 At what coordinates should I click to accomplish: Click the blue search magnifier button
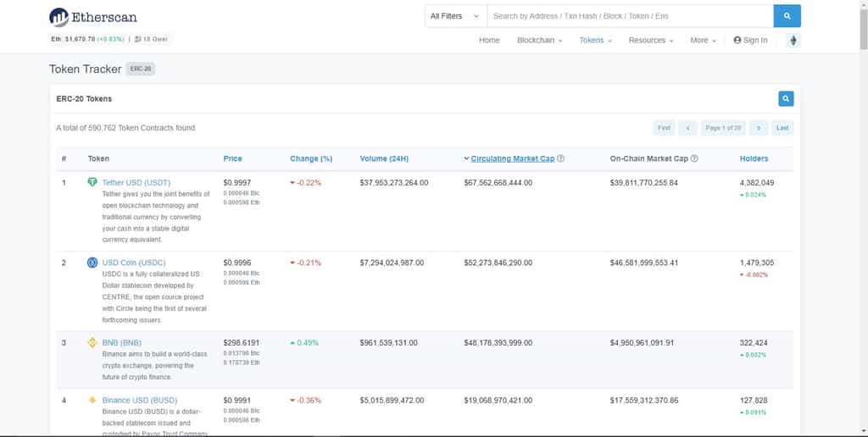(787, 16)
